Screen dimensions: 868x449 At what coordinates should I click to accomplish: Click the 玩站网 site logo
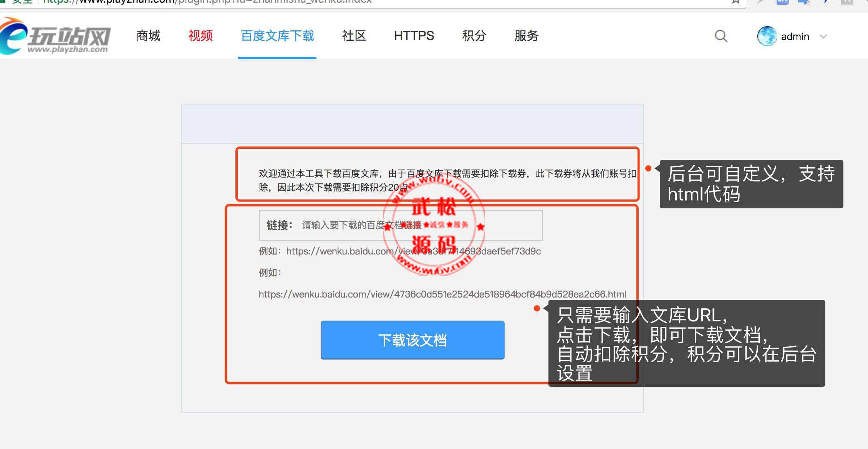(x=55, y=37)
